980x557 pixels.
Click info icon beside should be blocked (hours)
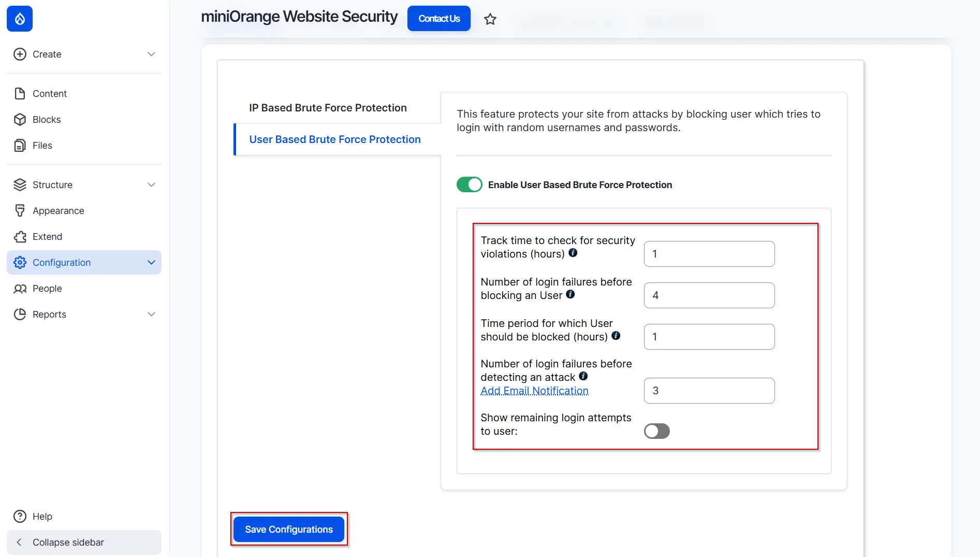[616, 336]
